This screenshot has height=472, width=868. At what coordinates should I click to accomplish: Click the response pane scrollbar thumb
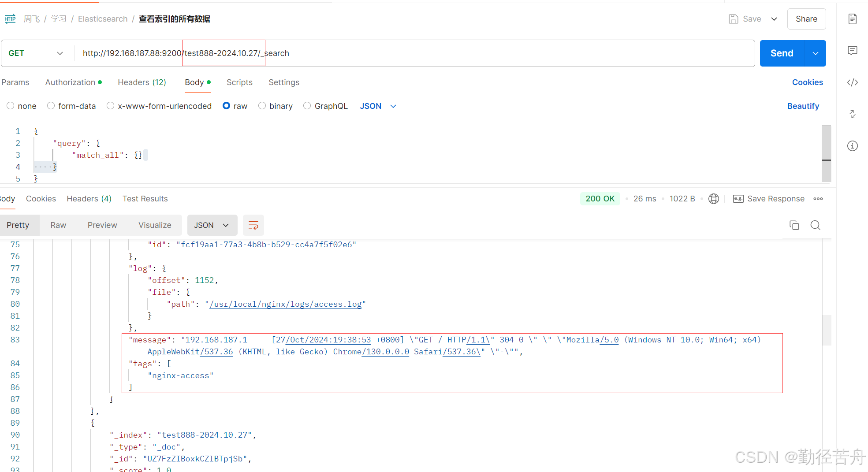(827, 330)
